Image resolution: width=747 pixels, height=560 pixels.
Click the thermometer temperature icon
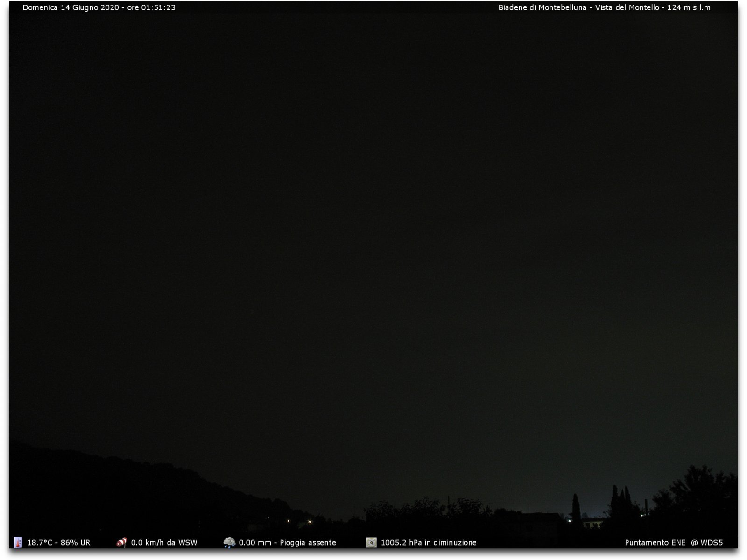(18, 542)
